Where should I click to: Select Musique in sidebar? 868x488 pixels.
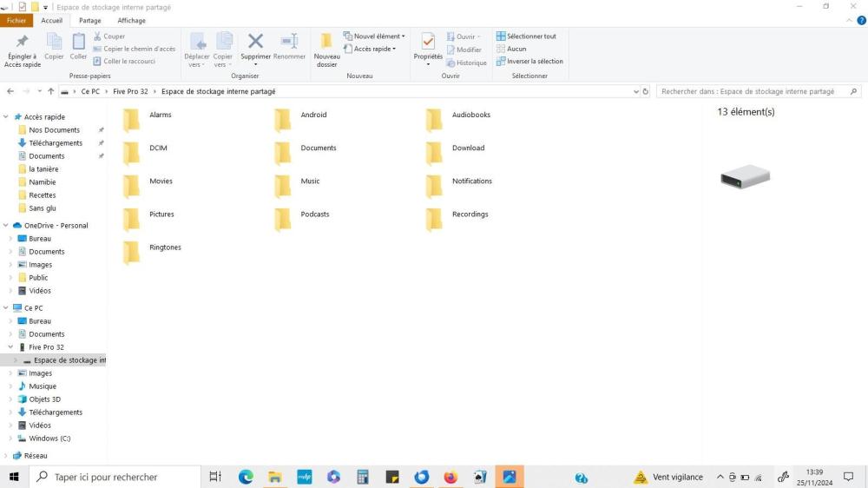42,386
